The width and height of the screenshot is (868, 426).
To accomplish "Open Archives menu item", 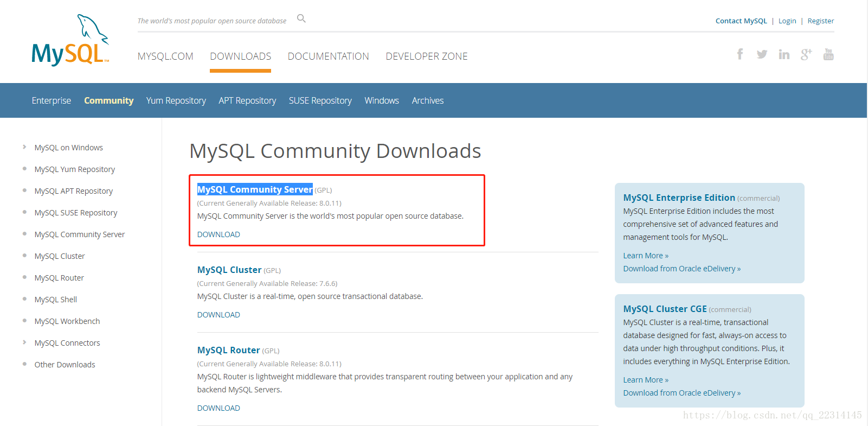I will pos(428,100).
